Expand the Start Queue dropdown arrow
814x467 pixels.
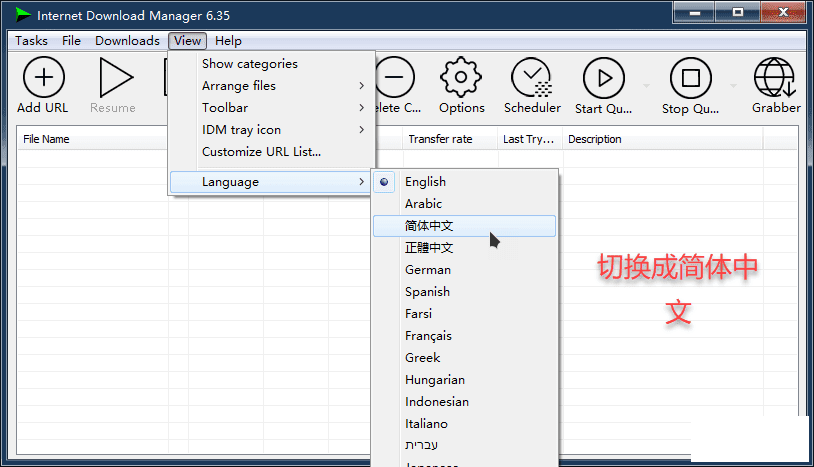click(x=646, y=86)
